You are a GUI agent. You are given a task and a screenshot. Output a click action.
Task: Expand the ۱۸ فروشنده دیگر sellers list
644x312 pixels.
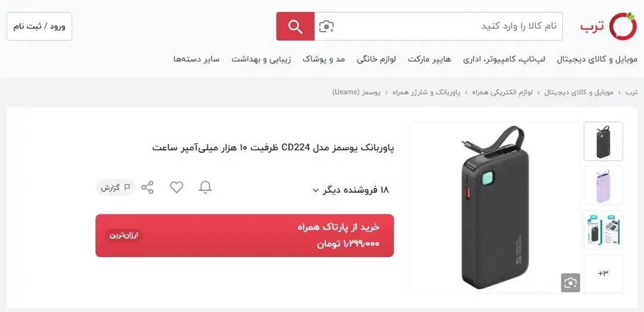click(350, 190)
